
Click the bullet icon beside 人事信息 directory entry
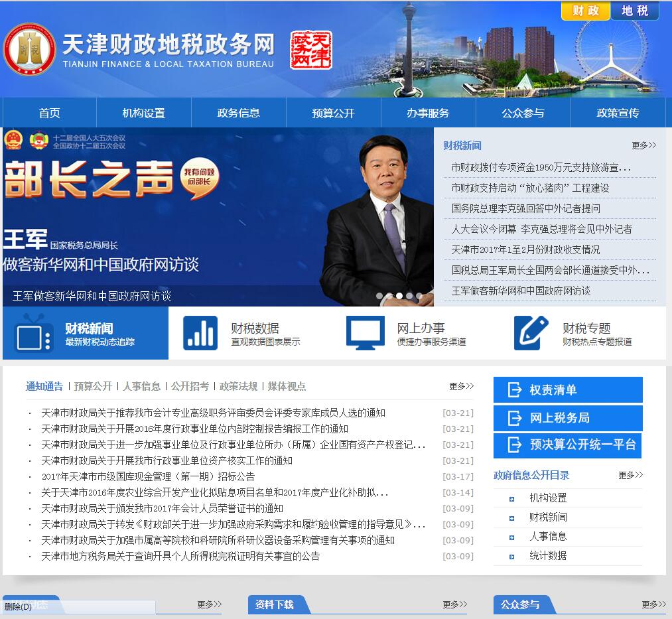(511, 537)
